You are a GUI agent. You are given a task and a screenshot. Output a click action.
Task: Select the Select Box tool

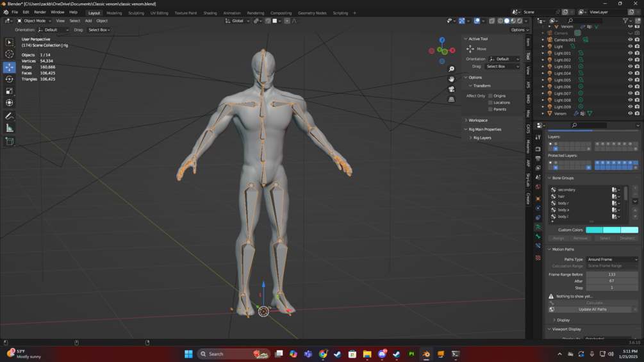point(9,42)
